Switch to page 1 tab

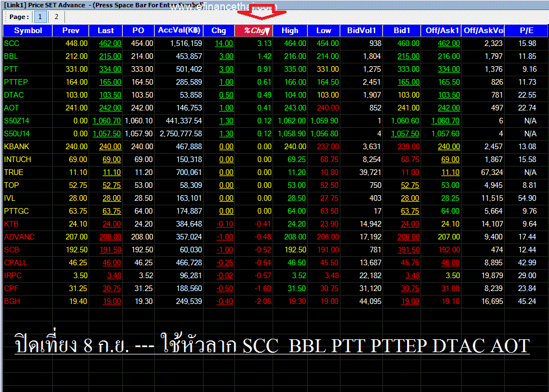40,17
